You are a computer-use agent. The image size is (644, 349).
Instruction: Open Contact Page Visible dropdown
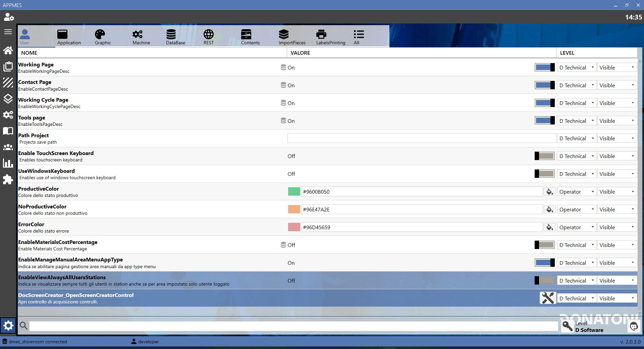[x=617, y=85]
